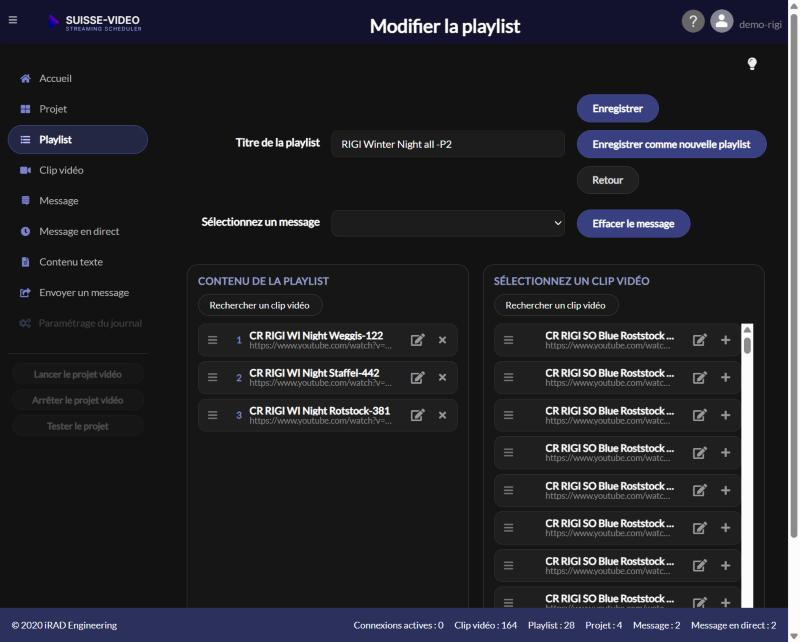Screen dimensions: 800x642
Task: Click the Enregistrer button
Action: coord(617,108)
